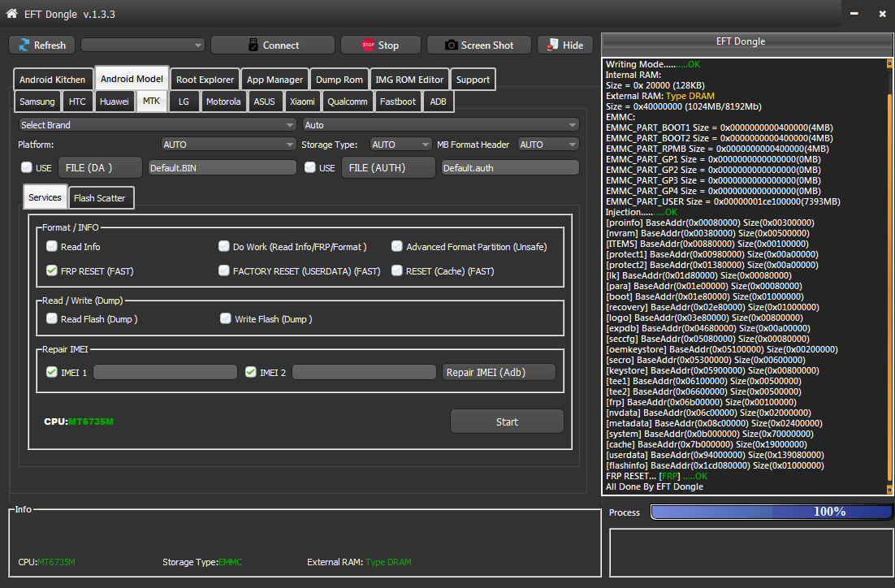This screenshot has height=588, width=895.
Task: Click the Hide button icon
Action: pos(552,45)
